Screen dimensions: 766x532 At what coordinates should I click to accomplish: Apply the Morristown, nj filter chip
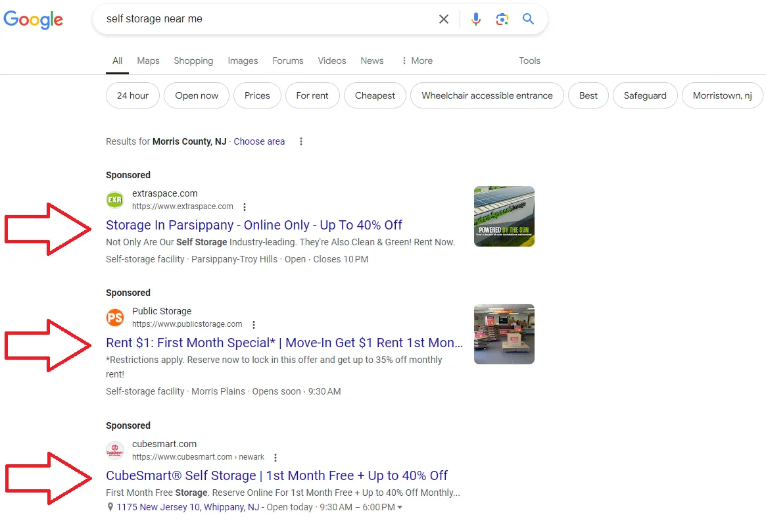point(722,96)
